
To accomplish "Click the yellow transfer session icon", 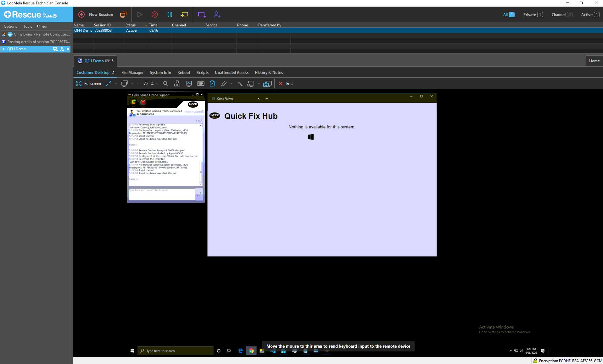I will point(184,14).
